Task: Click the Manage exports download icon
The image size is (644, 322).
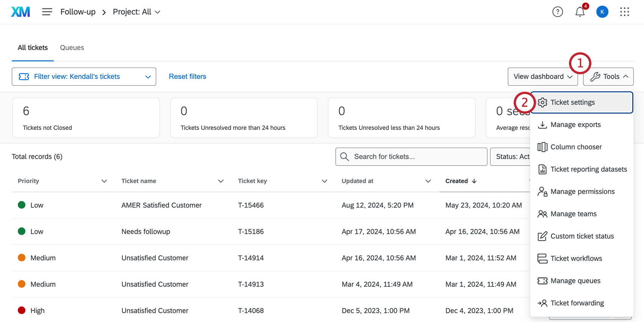Action: point(542,125)
